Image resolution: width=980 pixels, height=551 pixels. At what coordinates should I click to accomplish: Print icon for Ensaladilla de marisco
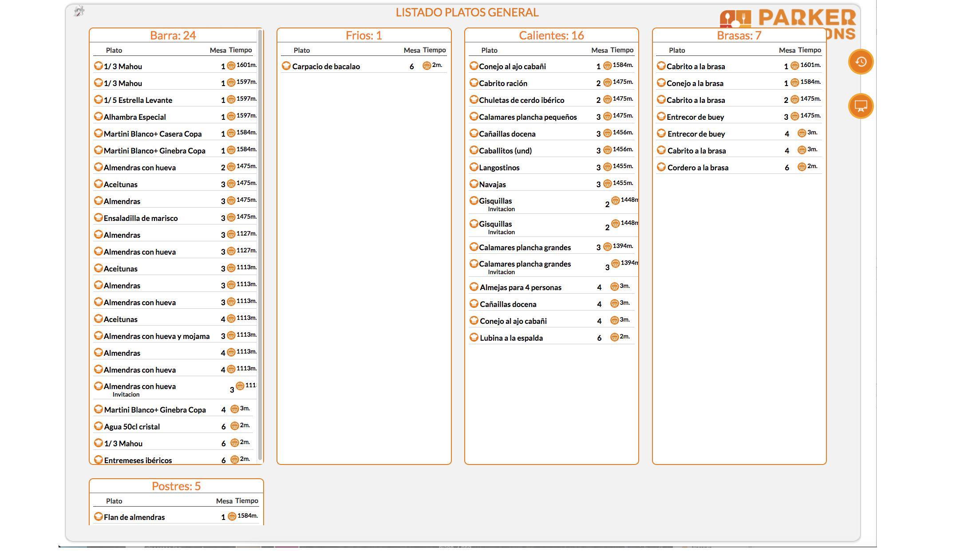click(231, 217)
